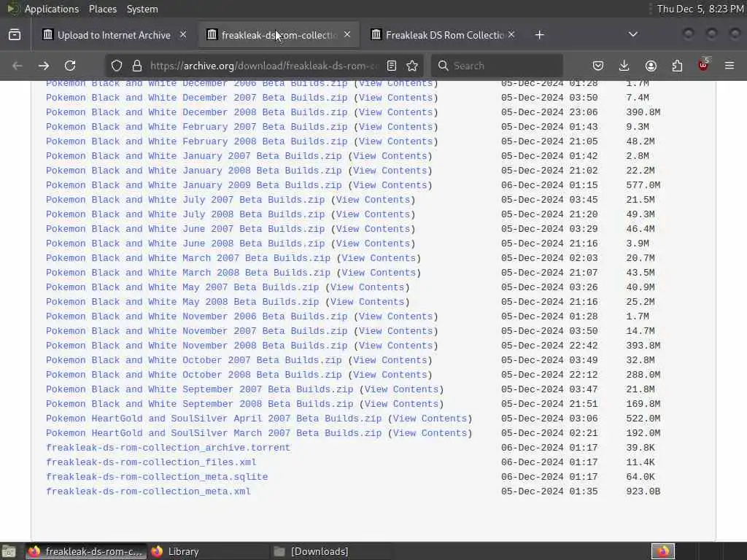
Task: Open the Pocket save icon
Action: (598, 66)
